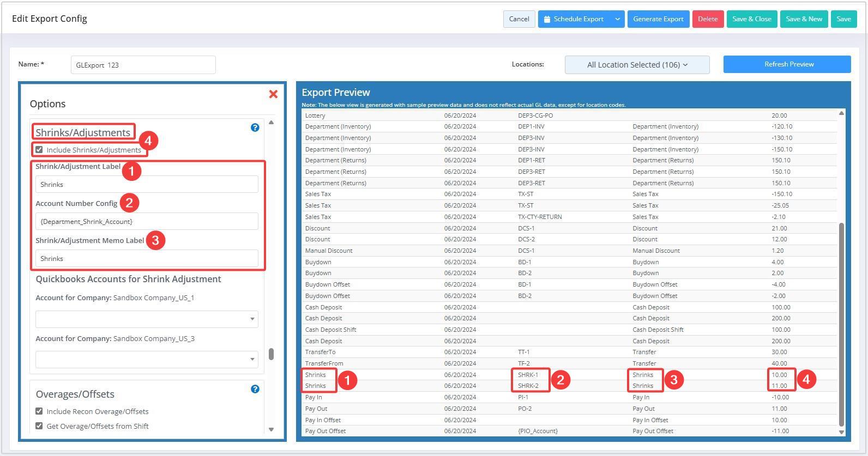Viewport: 868px width, 456px height.
Task: Toggle Include Recon Overage/Offsets checkbox
Action: point(39,411)
